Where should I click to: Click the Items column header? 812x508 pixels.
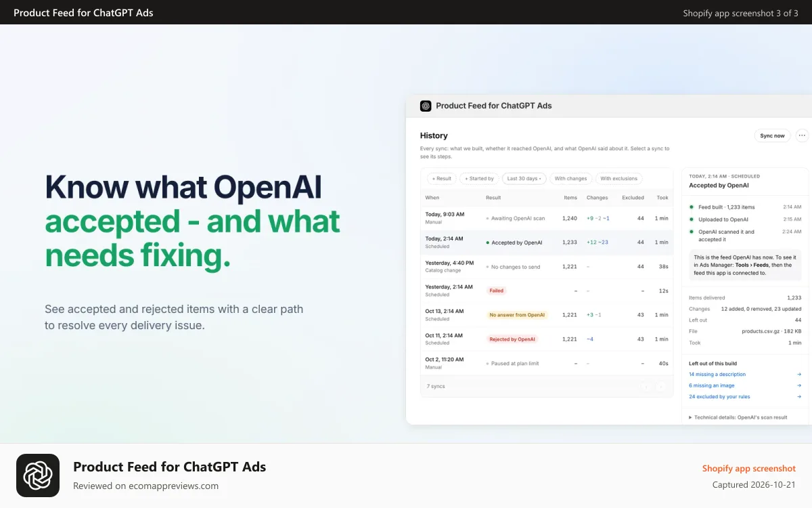570,198
